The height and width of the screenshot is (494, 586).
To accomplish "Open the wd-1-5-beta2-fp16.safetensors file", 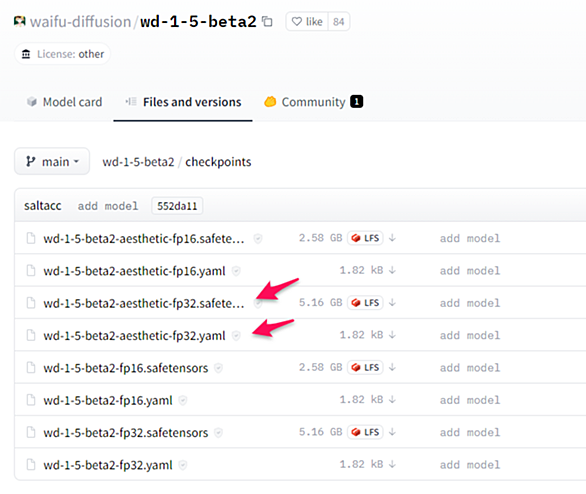I will [126, 368].
